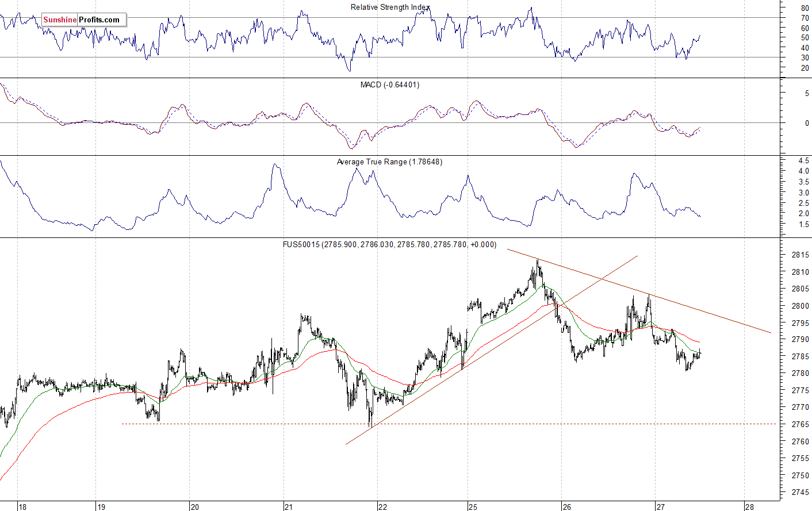Click date label 28 on time axis
Screen dimensions: 812x511
[749, 506]
